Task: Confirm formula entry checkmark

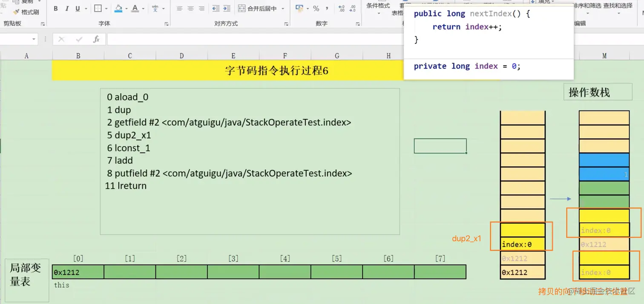Action: (79, 39)
